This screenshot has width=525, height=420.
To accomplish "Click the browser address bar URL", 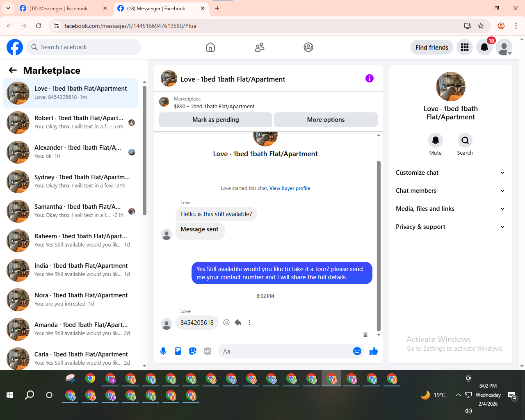I will 130,26.
